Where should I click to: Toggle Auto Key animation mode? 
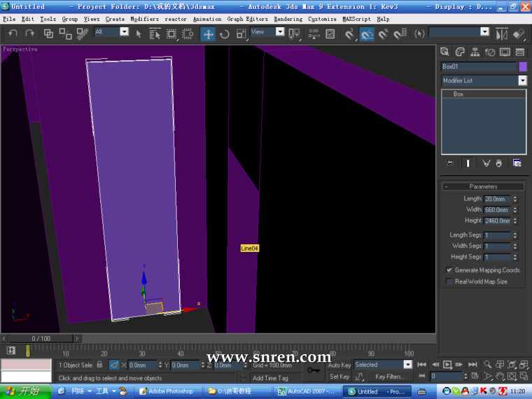pos(339,365)
